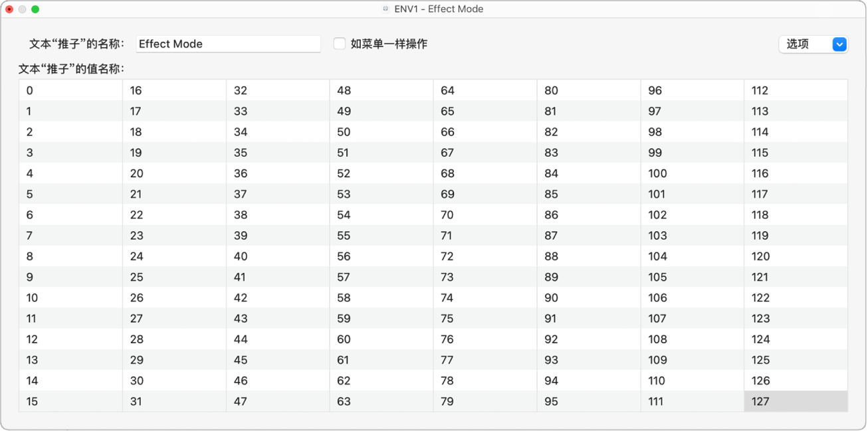Screen dimensions: 868x431
Task: Click value cell 80
Action: tap(588, 90)
